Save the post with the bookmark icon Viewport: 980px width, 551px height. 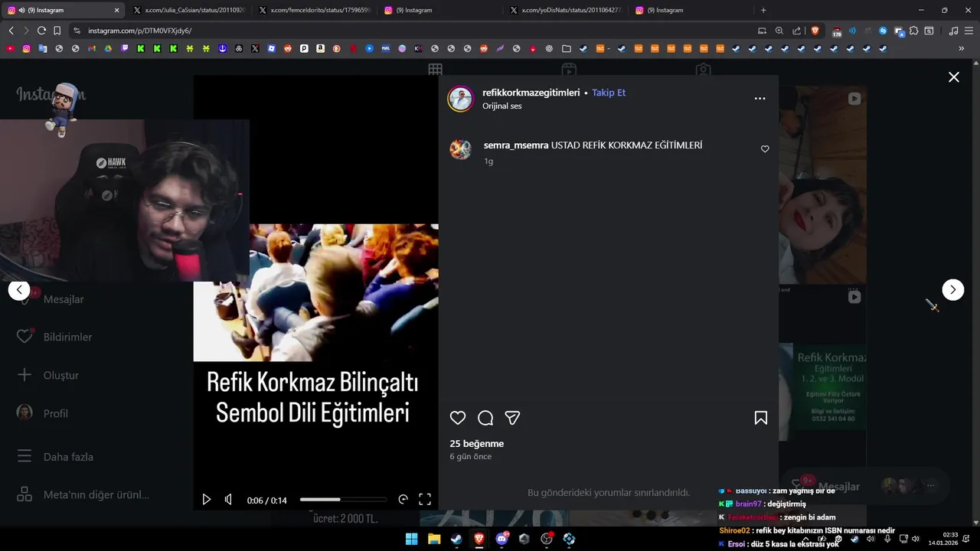click(761, 418)
